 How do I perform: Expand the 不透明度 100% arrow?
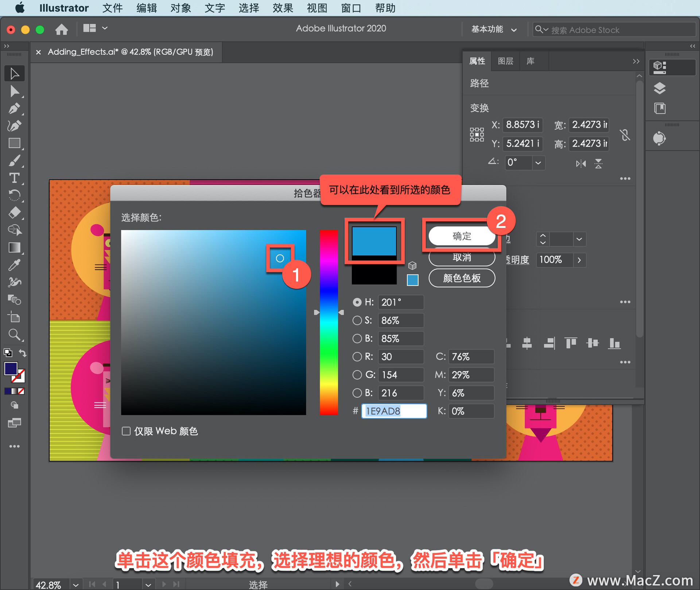click(579, 260)
